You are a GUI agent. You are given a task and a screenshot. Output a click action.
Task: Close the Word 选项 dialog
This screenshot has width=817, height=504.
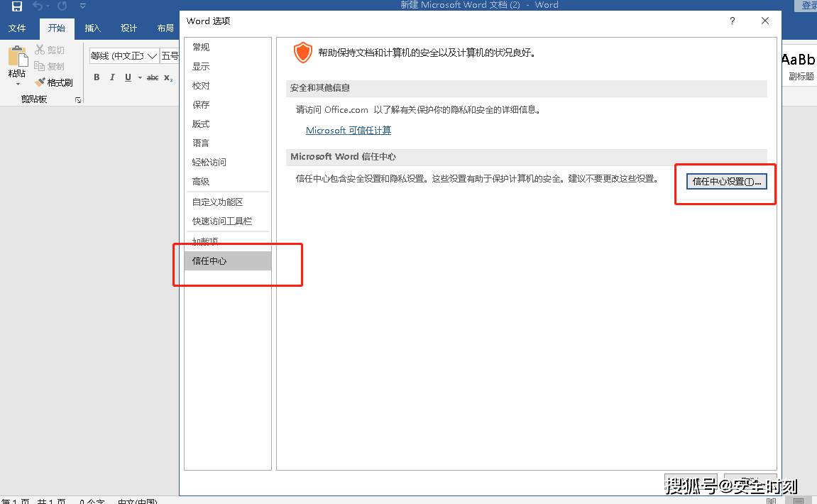pos(765,21)
